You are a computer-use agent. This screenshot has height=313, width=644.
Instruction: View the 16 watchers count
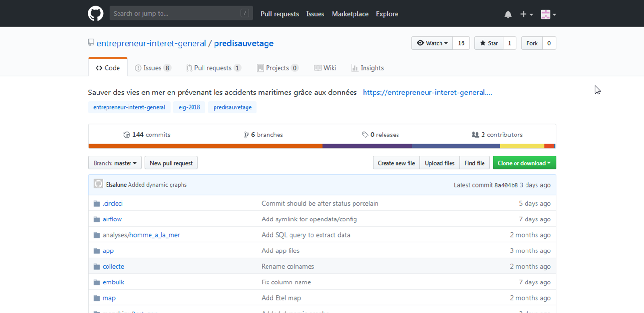[461, 43]
